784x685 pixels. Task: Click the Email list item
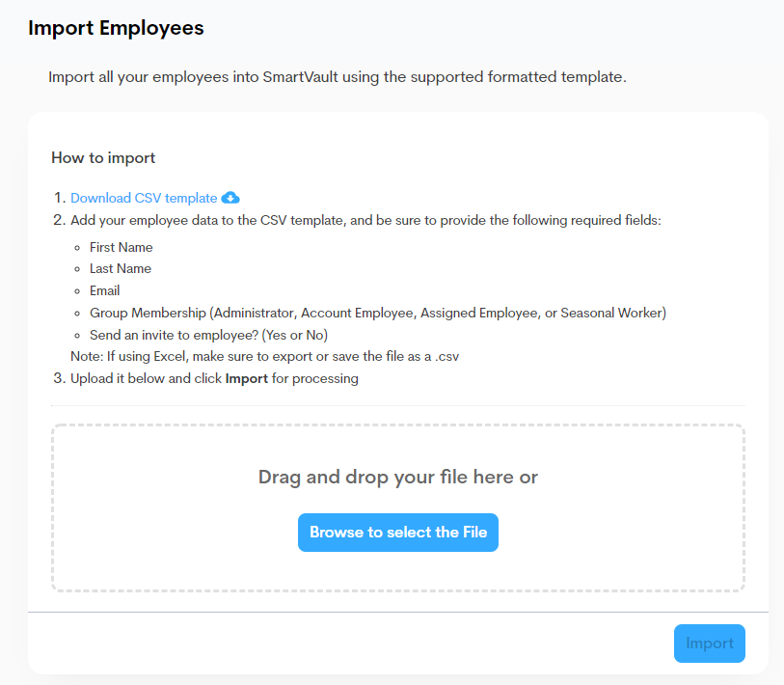(x=105, y=290)
